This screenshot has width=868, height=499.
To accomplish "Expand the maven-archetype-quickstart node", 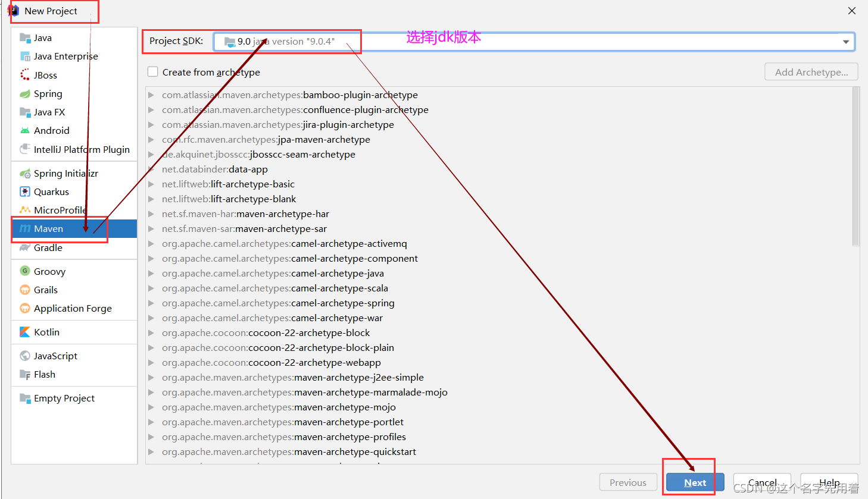I will pyautogui.click(x=151, y=451).
